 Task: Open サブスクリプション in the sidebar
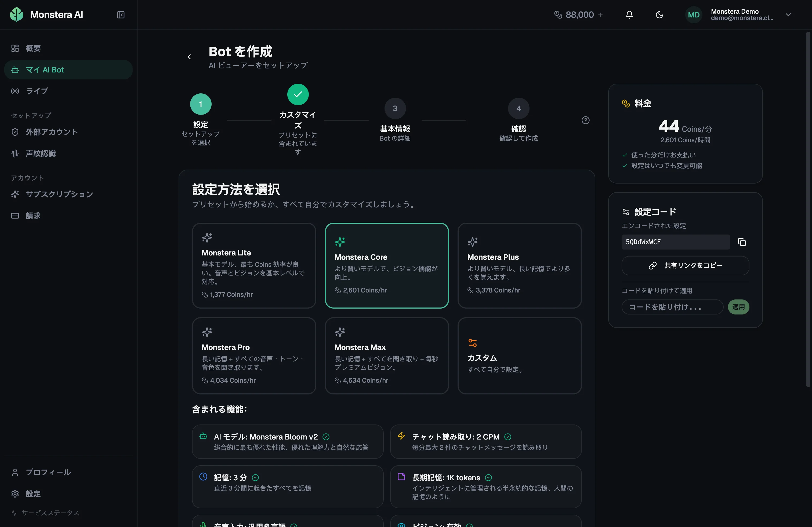click(59, 194)
